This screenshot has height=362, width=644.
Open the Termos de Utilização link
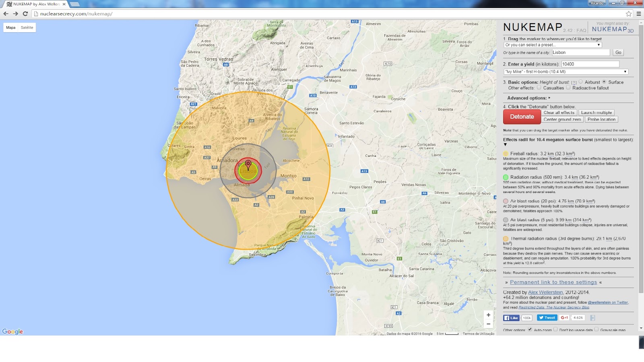point(479,333)
